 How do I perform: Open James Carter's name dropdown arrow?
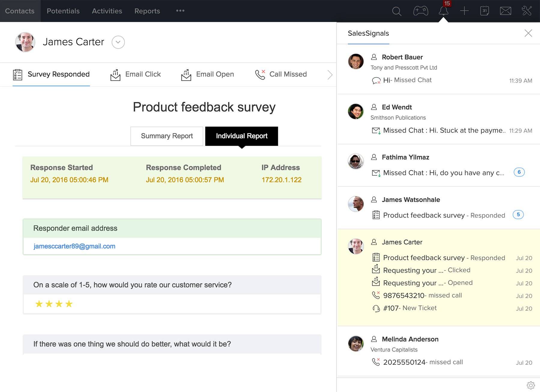118,42
